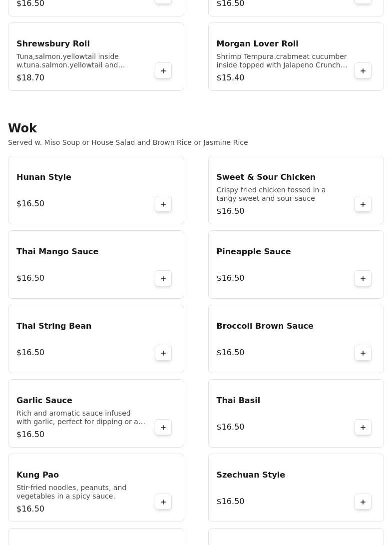This screenshot has width=392, height=545.
Task: Select the Kung Pao dish name
Action: coord(37,475)
